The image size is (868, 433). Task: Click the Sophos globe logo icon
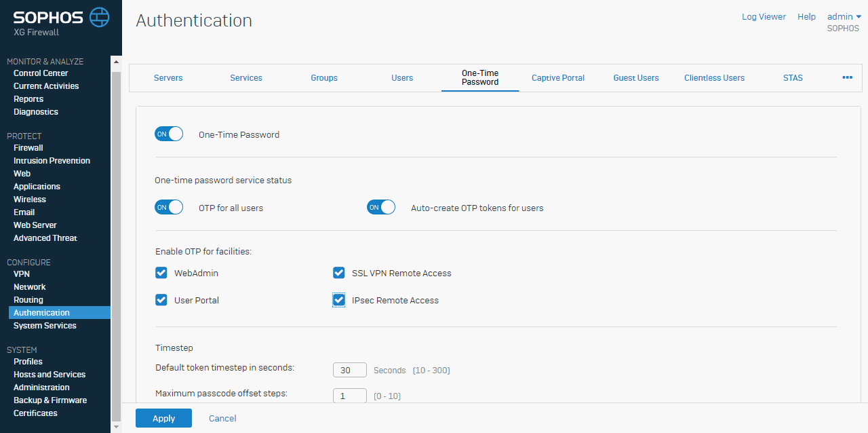coord(99,17)
